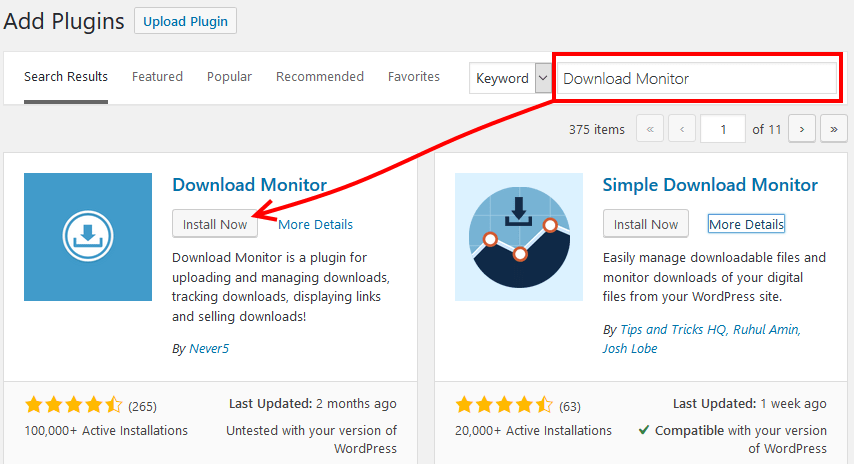The height and width of the screenshot is (464, 854).
Task: Click the Simple Download Monitor chart icon
Action: (518, 237)
